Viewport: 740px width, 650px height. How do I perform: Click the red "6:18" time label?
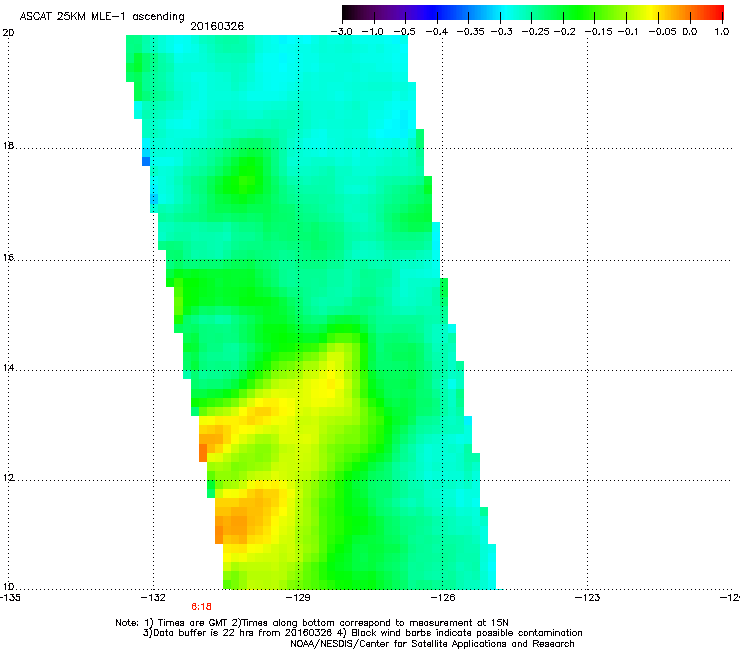pos(202,607)
